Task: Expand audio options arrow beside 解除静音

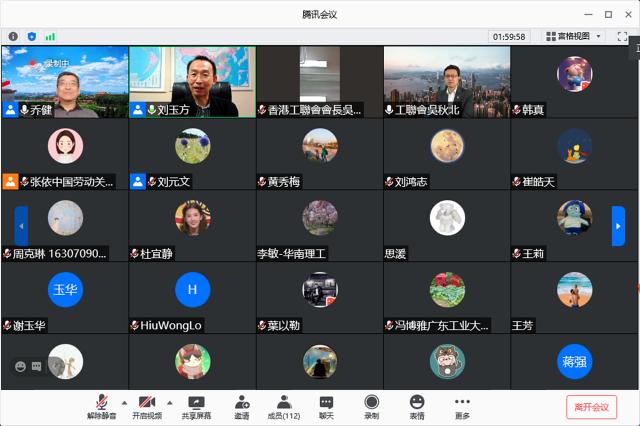Action: [124, 403]
